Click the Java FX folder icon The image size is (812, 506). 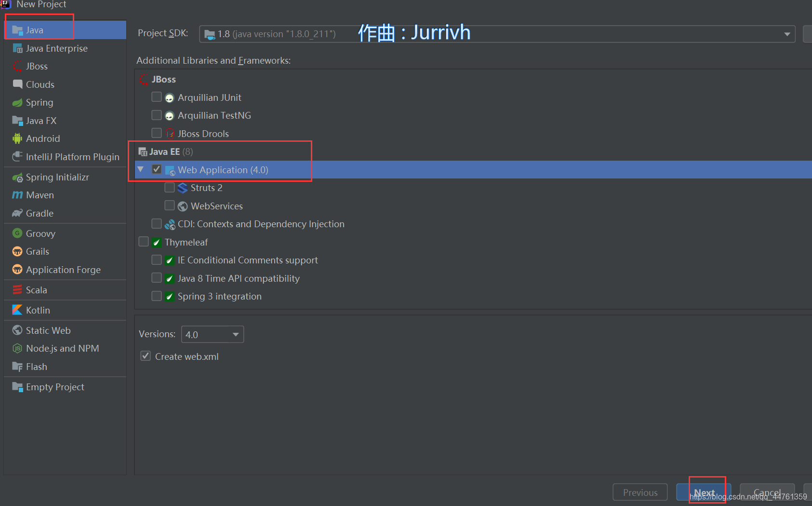pos(17,121)
